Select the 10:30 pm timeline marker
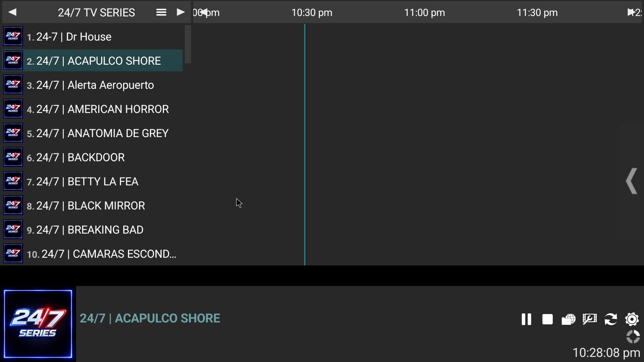Viewport: 644px width, 362px height. point(312,13)
